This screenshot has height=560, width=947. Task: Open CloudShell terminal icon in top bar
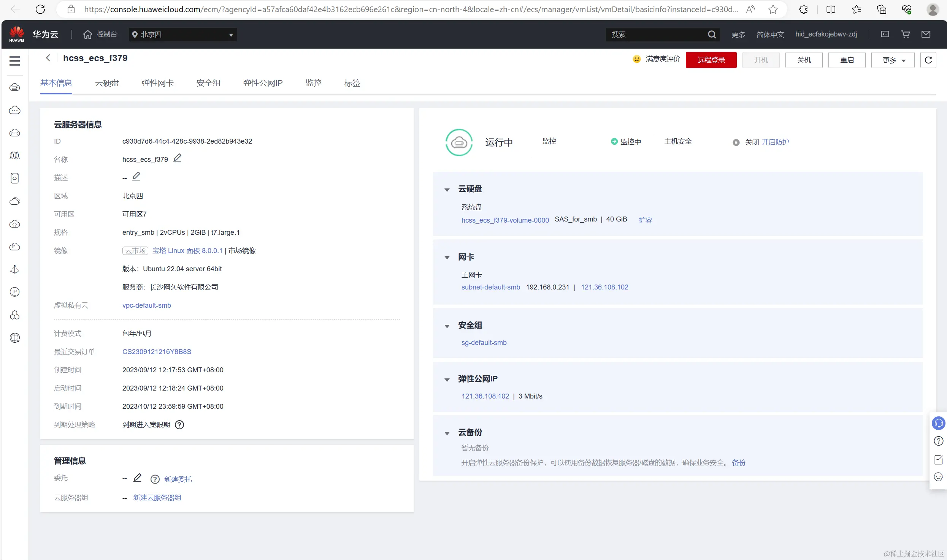coord(885,34)
